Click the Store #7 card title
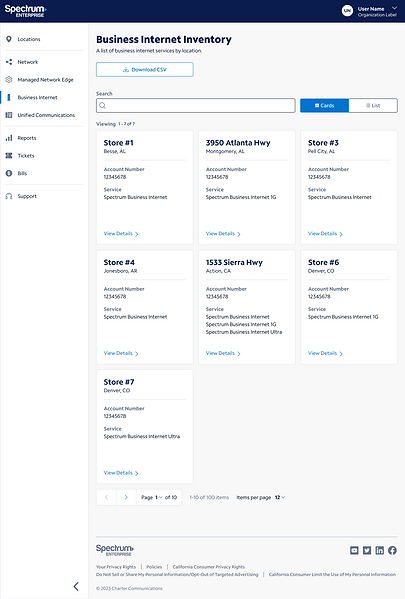 click(119, 382)
